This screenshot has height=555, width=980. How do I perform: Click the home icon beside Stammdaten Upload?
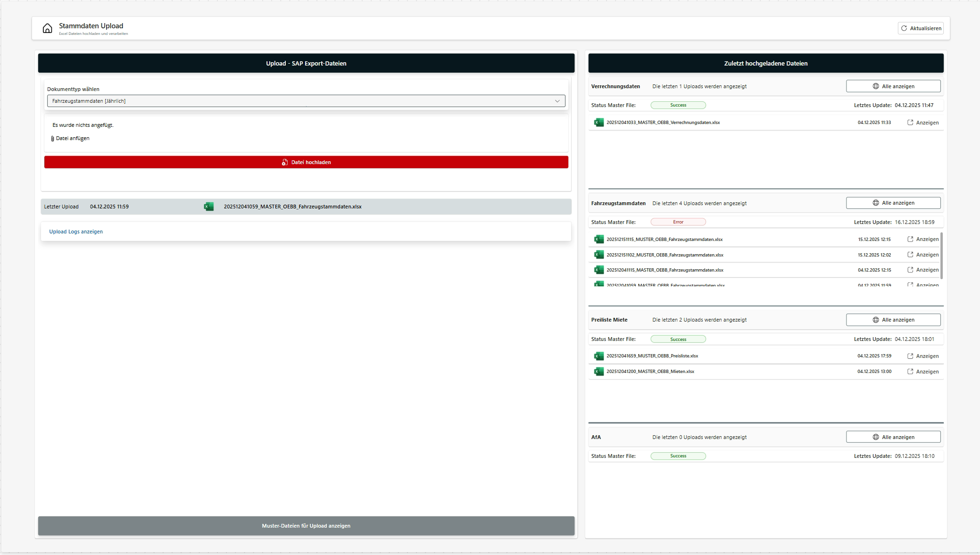coord(47,28)
